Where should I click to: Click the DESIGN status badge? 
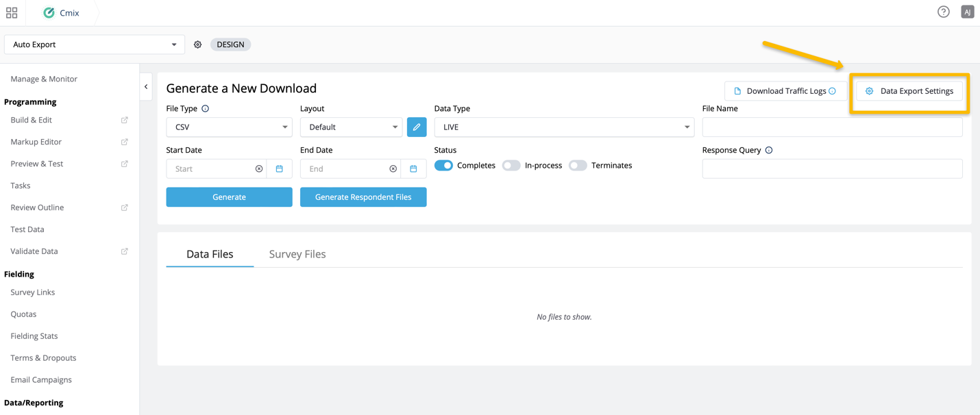230,45
